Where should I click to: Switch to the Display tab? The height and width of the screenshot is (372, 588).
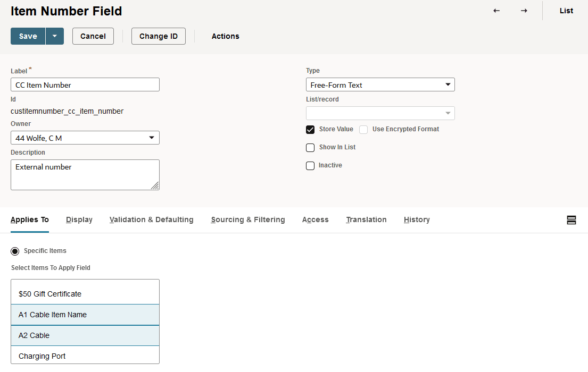[79, 219]
